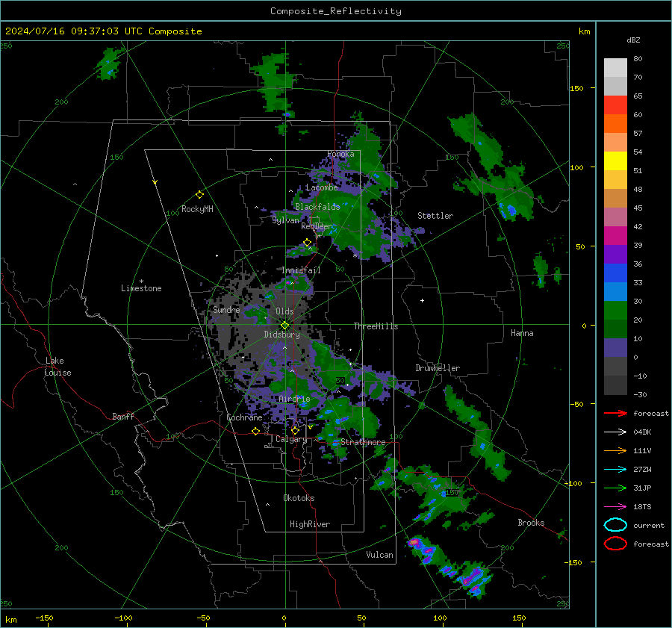672x628 pixels.
Task: Click the Hanna label
Action: tap(522, 333)
